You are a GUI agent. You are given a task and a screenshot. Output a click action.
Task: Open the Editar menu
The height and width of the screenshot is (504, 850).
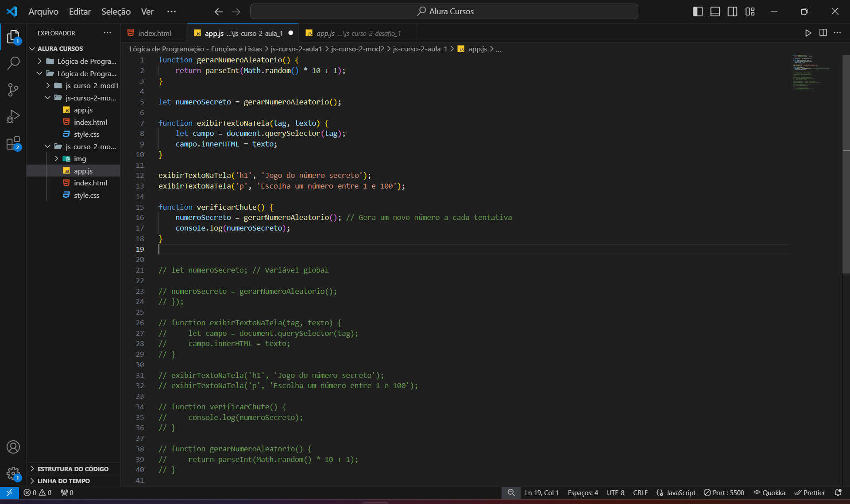coord(80,12)
